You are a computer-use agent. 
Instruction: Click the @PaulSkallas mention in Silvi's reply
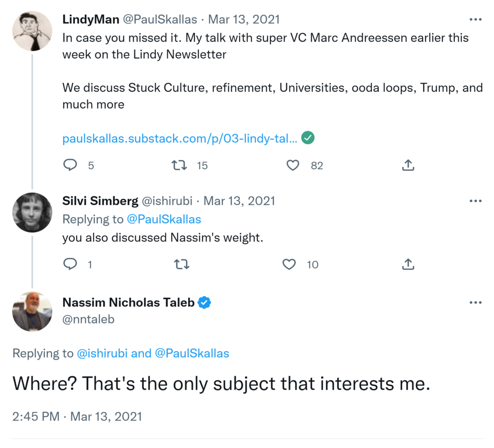164,219
